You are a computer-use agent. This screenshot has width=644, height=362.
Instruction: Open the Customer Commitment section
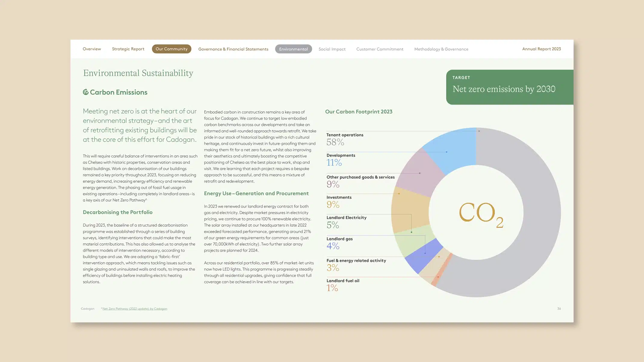click(379, 49)
